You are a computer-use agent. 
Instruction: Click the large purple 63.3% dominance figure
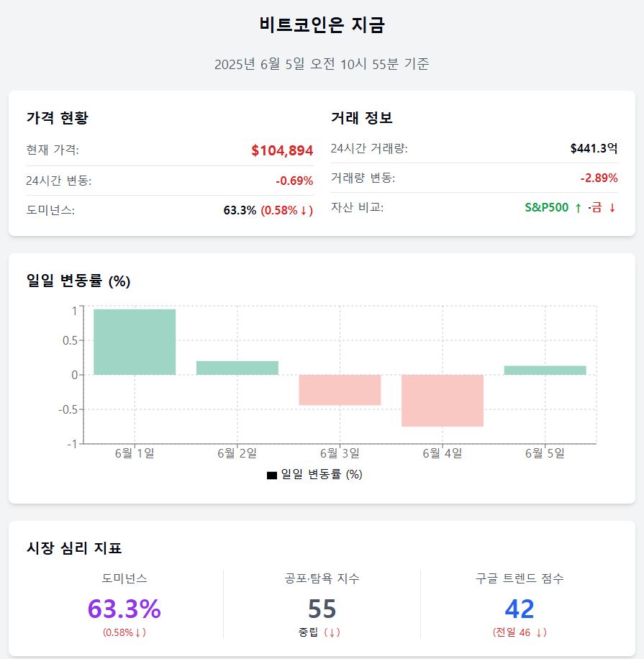click(124, 609)
